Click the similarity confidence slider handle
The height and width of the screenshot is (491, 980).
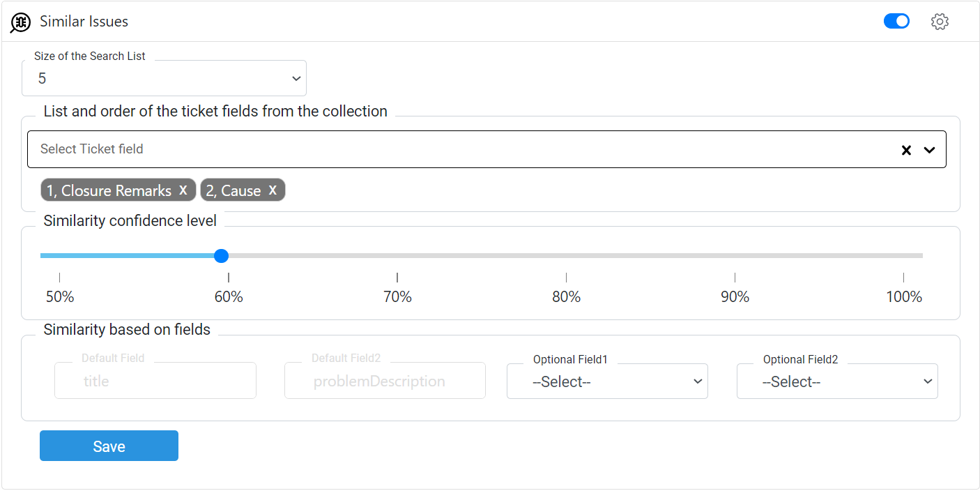click(x=222, y=256)
